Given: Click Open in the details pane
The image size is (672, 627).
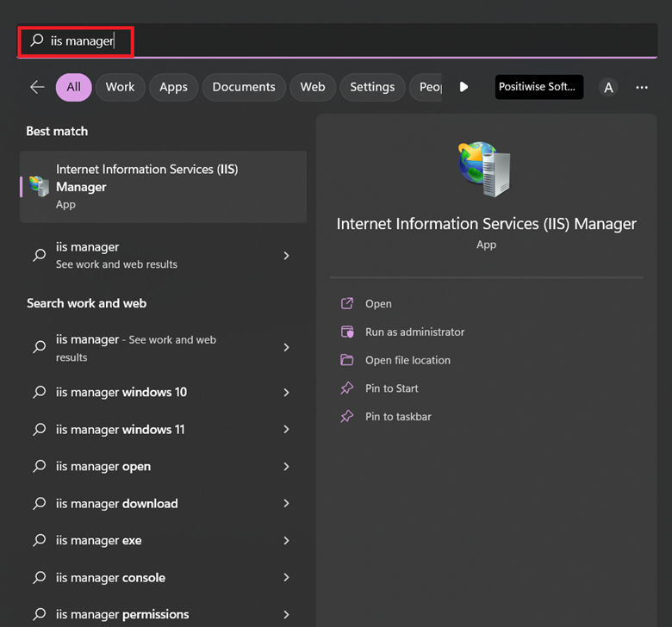Looking at the screenshot, I should pyautogui.click(x=378, y=304).
